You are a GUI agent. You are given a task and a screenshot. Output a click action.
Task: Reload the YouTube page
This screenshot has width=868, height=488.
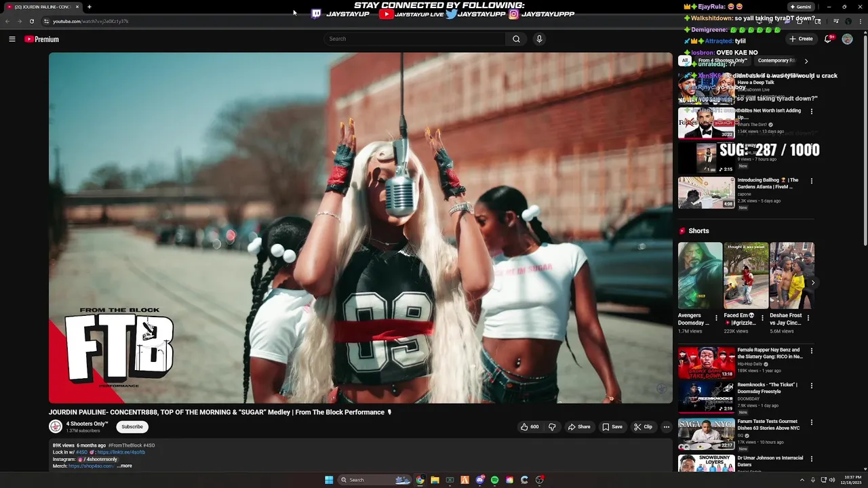31,21
